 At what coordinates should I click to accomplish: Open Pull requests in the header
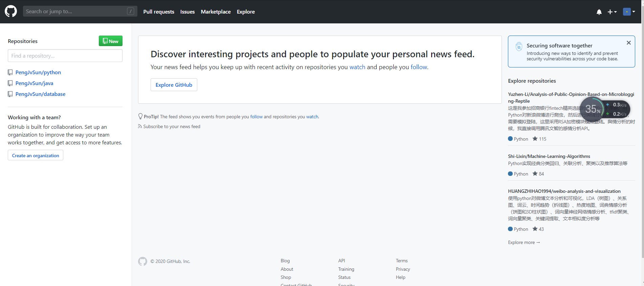(159, 12)
